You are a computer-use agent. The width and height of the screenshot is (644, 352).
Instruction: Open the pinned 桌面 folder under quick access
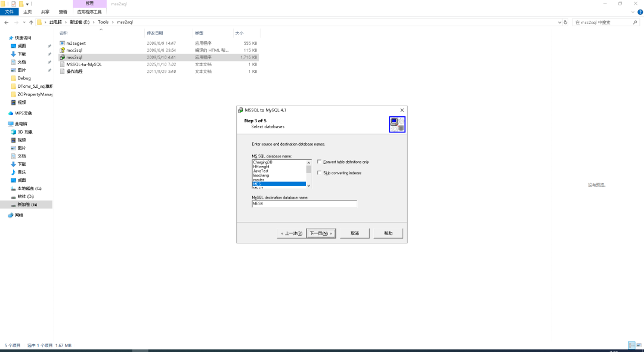pyautogui.click(x=22, y=46)
